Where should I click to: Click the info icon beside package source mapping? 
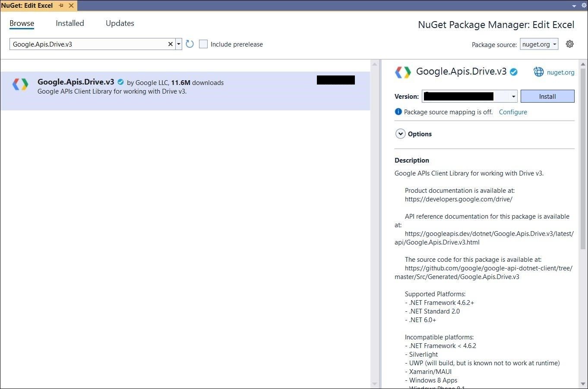(x=398, y=112)
